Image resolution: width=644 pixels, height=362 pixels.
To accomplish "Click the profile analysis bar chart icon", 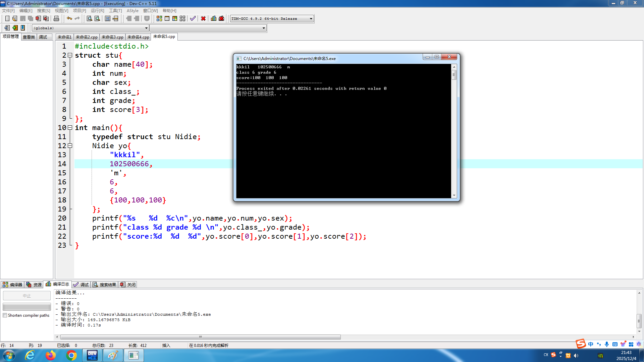I will (214, 18).
